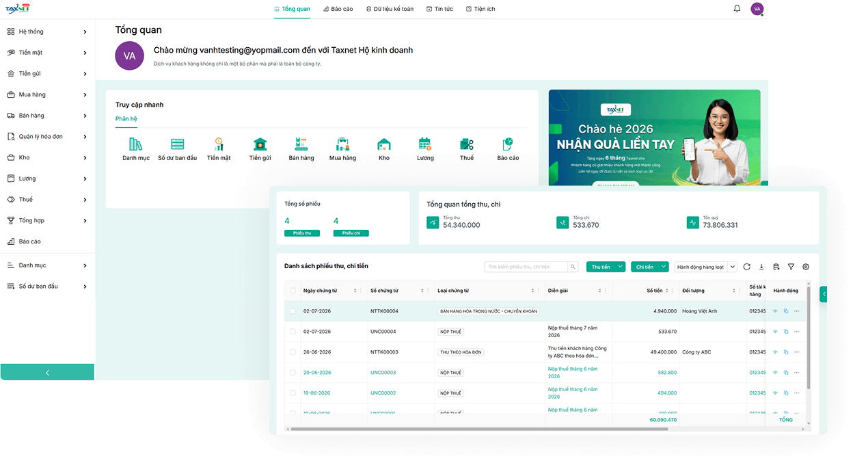Click the database import icon

(776, 267)
